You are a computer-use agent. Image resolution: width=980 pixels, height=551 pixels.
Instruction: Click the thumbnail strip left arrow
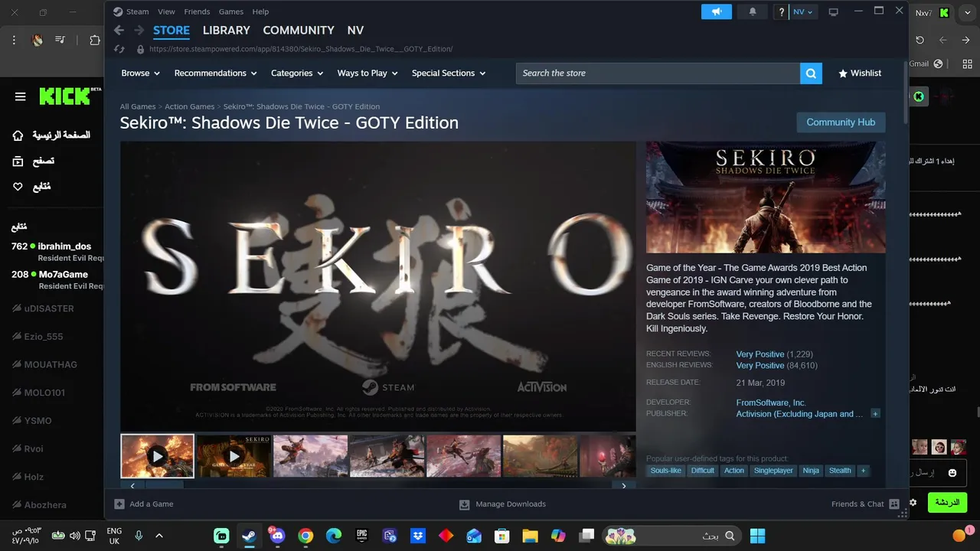(x=132, y=485)
